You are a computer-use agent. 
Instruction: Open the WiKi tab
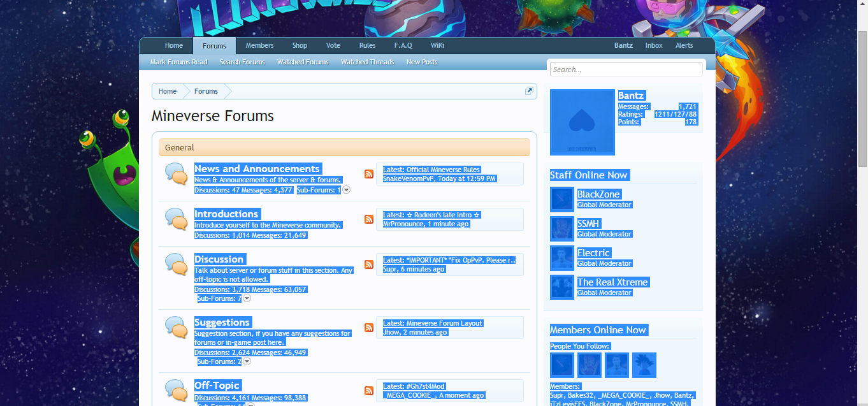(x=437, y=45)
